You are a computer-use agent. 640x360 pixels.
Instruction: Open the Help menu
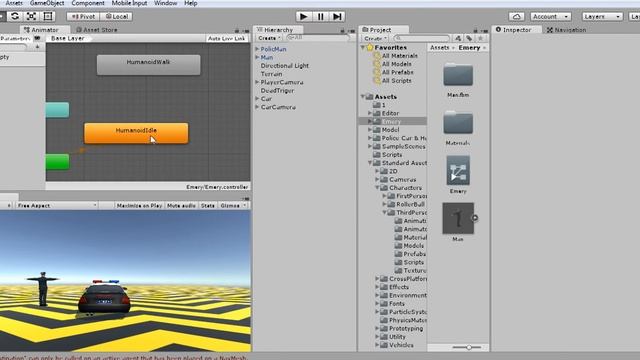pos(191,3)
